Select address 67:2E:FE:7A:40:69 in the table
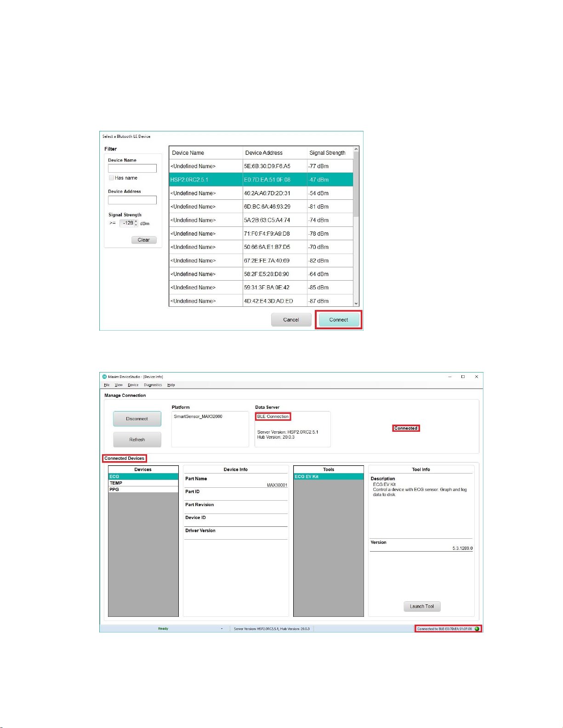Viewport: 563px width, 728px height. [275, 260]
